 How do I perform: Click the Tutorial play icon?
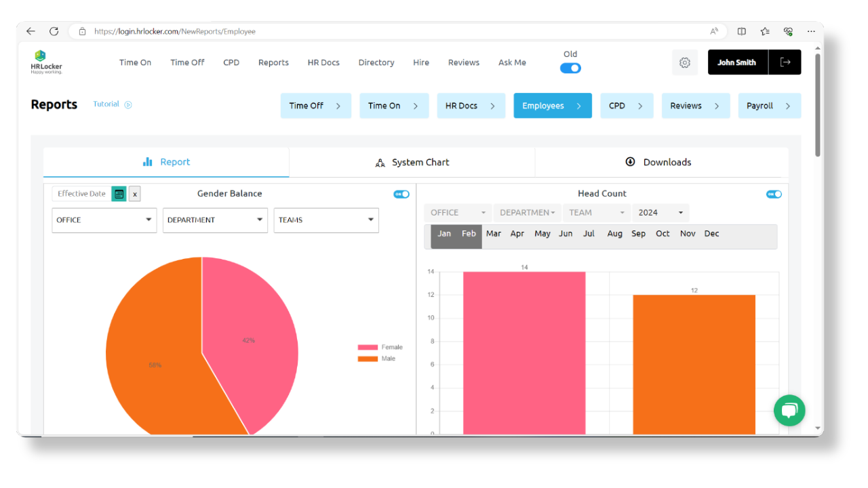(128, 104)
